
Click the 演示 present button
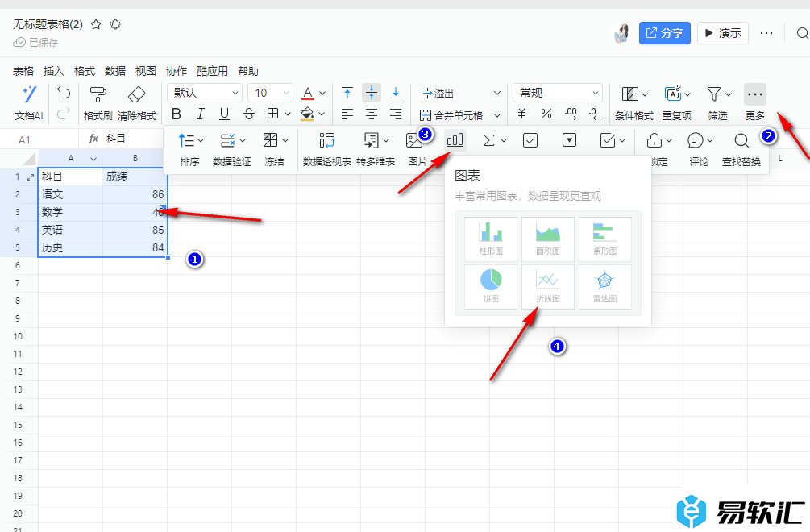pyautogui.click(x=723, y=33)
